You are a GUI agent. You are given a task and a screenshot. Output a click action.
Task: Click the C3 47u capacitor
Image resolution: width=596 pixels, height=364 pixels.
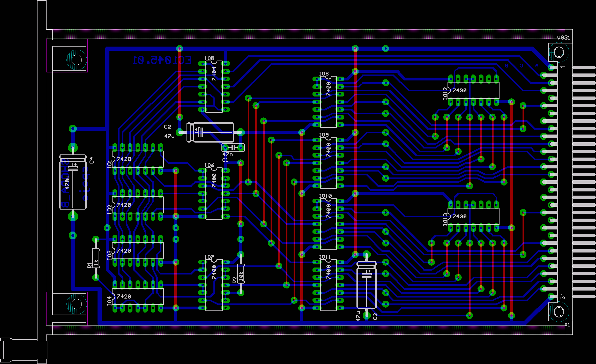click(x=366, y=285)
